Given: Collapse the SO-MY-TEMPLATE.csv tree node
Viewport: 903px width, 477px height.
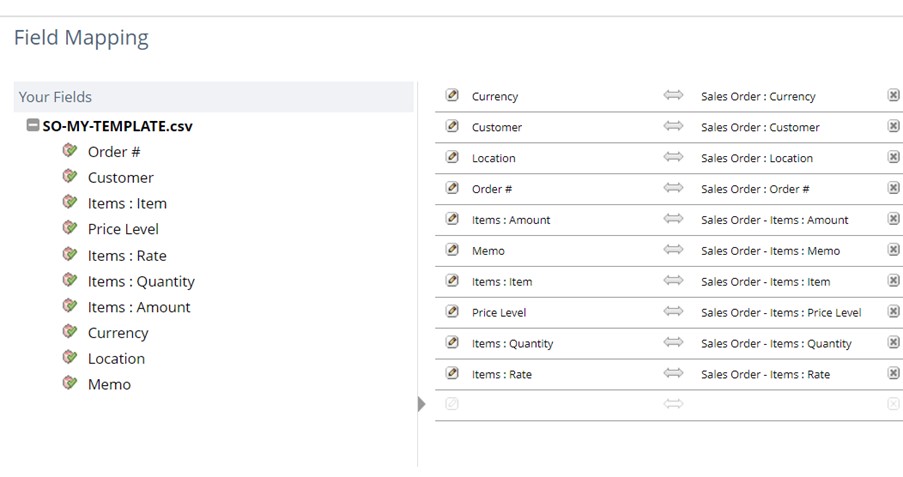Looking at the screenshot, I should (33, 127).
